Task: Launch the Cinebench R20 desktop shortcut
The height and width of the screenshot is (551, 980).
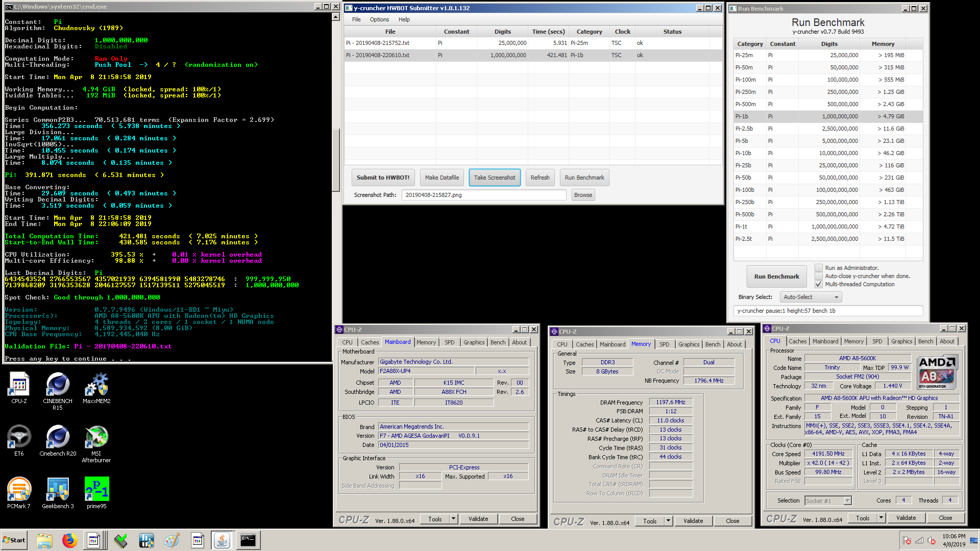Action: click(x=58, y=440)
